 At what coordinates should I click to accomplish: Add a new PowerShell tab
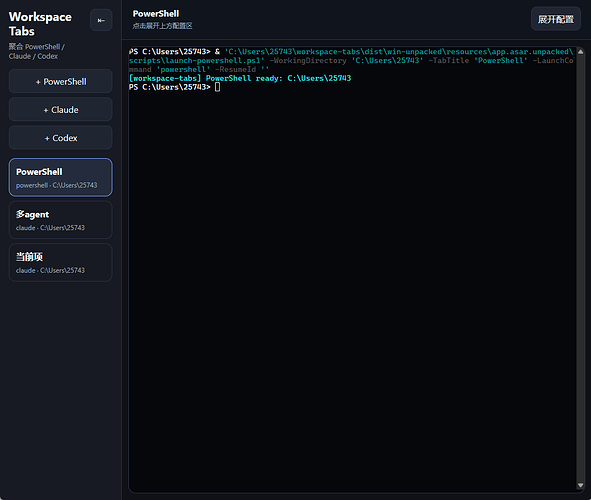61,81
